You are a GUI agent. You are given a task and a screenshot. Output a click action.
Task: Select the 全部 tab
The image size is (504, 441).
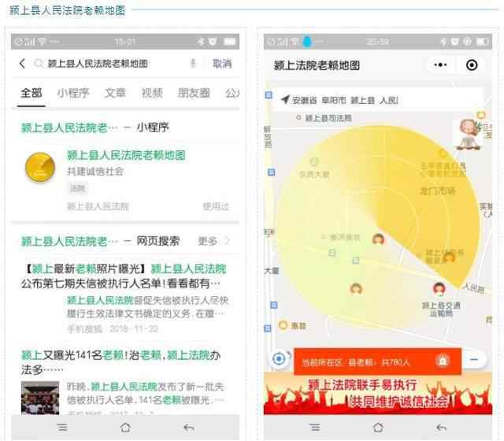(31, 93)
